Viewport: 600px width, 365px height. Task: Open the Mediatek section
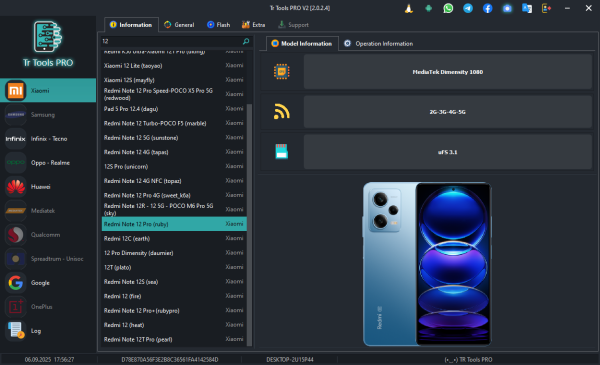48,210
